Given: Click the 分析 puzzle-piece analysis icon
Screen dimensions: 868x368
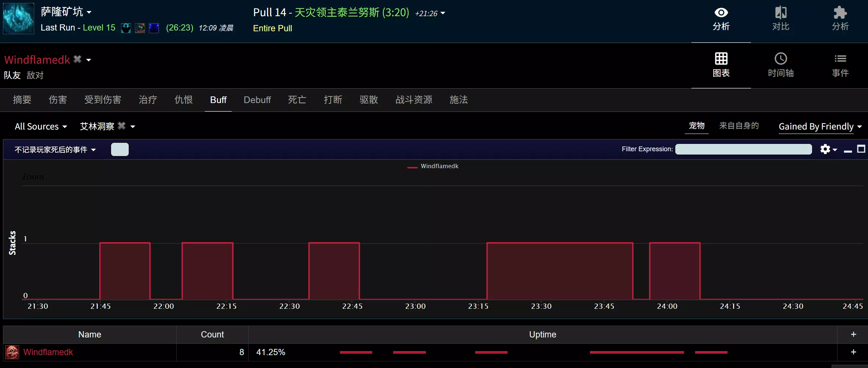Looking at the screenshot, I should (840, 18).
